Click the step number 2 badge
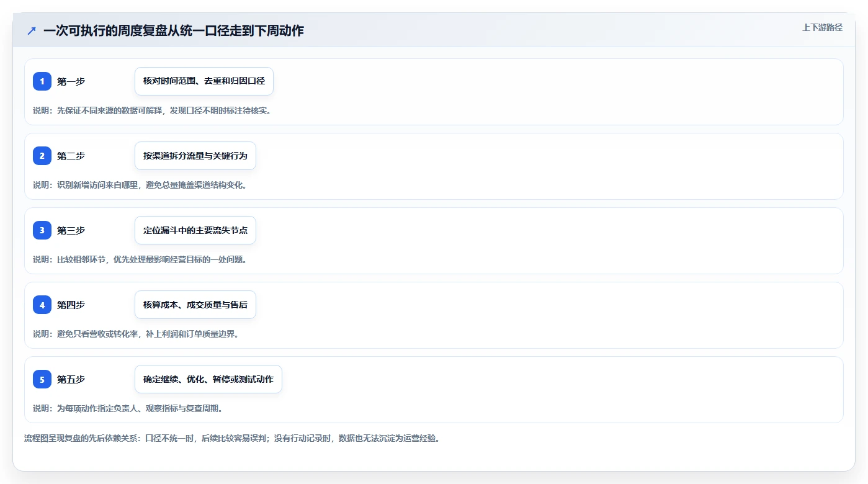 pos(42,156)
